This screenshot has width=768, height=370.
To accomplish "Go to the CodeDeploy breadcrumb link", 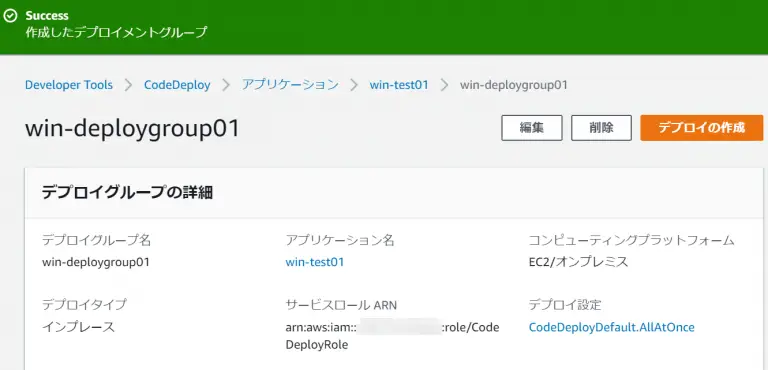I will click(177, 85).
